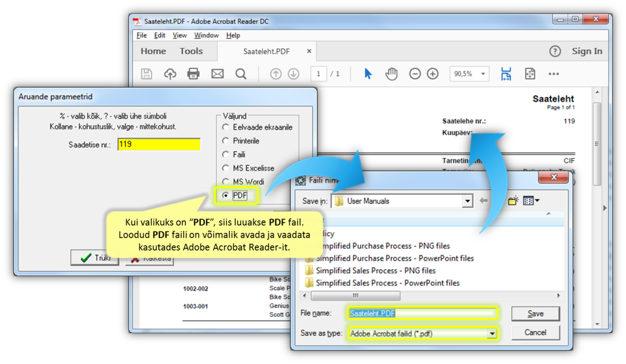Click the up arrow of Acrobat document scrollbar

pyautogui.click(x=597, y=92)
